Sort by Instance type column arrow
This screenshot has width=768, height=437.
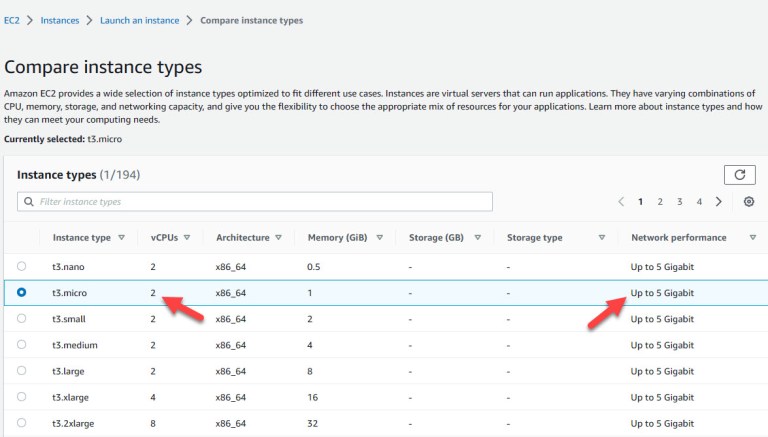[121, 238]
